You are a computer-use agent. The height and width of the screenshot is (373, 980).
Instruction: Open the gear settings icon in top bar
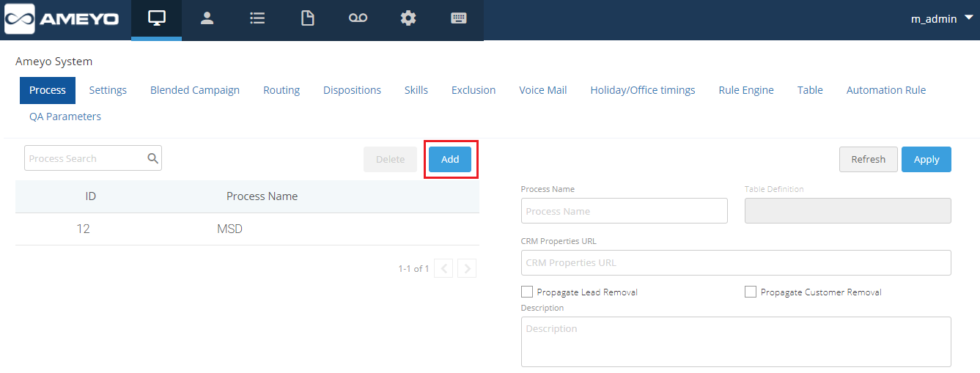[408, 19]
